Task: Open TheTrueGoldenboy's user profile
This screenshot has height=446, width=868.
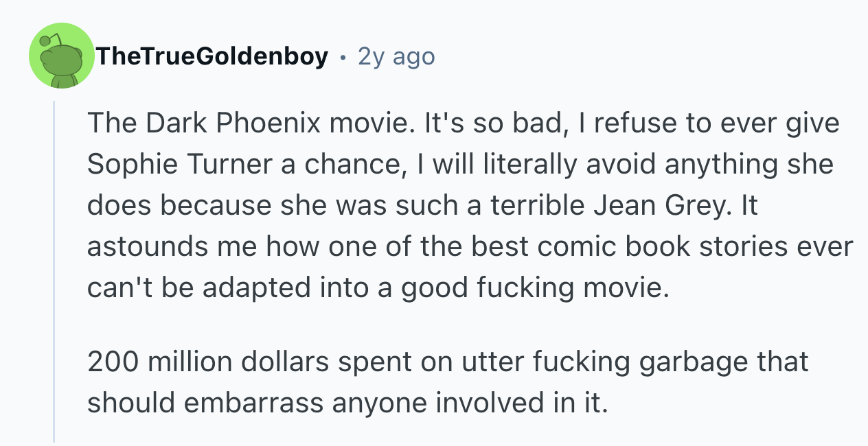Action: pos(212,56)
